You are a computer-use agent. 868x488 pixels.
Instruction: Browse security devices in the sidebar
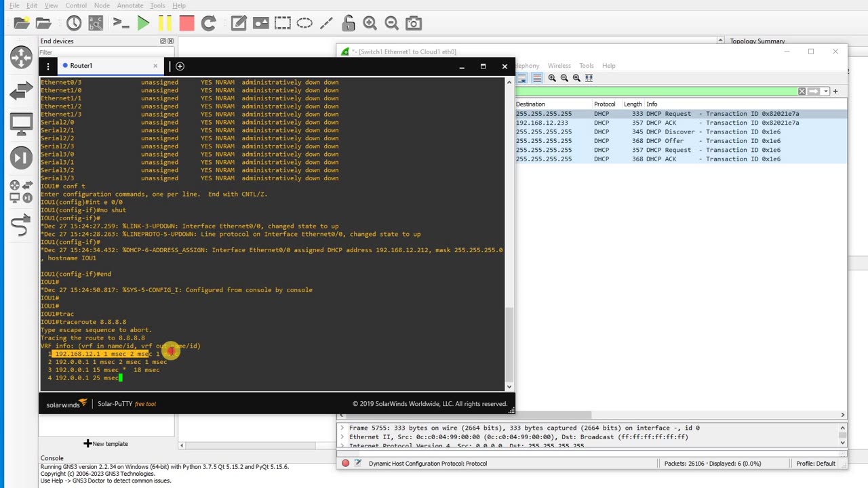[21, 157]
